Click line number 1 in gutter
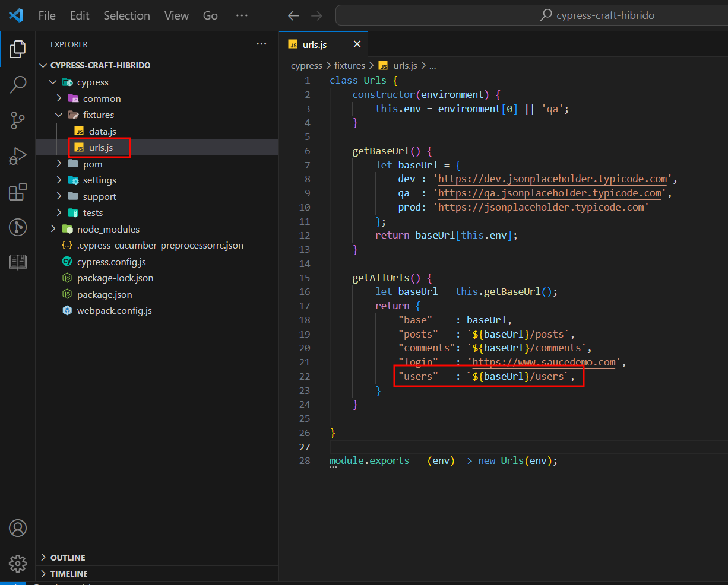This screenshot has width=728, height=585. pos(308,81)
